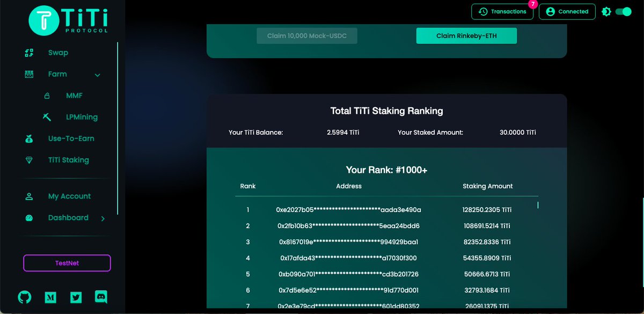Click the Connected wallet button
Screen dimensions: 644x314
pos(567,12)
